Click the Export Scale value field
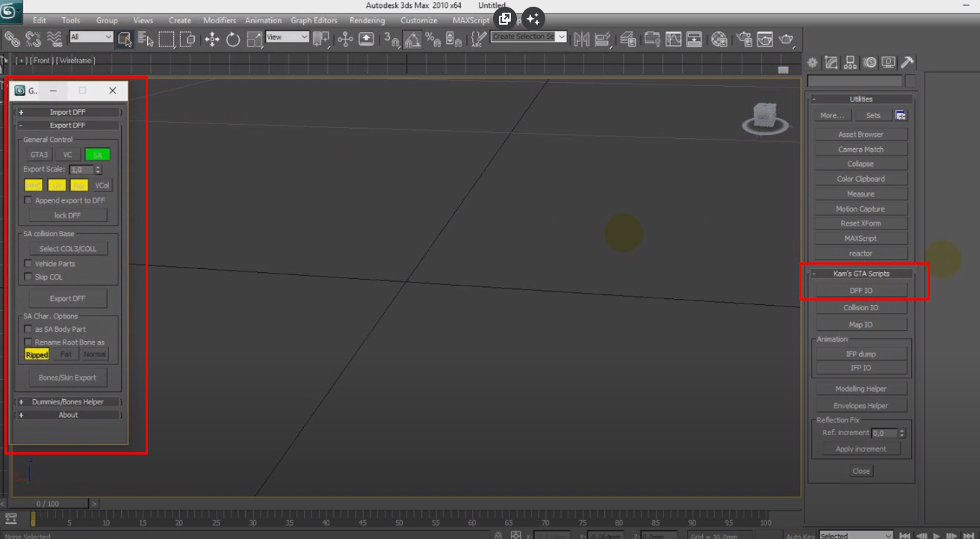Viewport: 980px width, 539px height. pyautogui.click(x=81, y=170)
